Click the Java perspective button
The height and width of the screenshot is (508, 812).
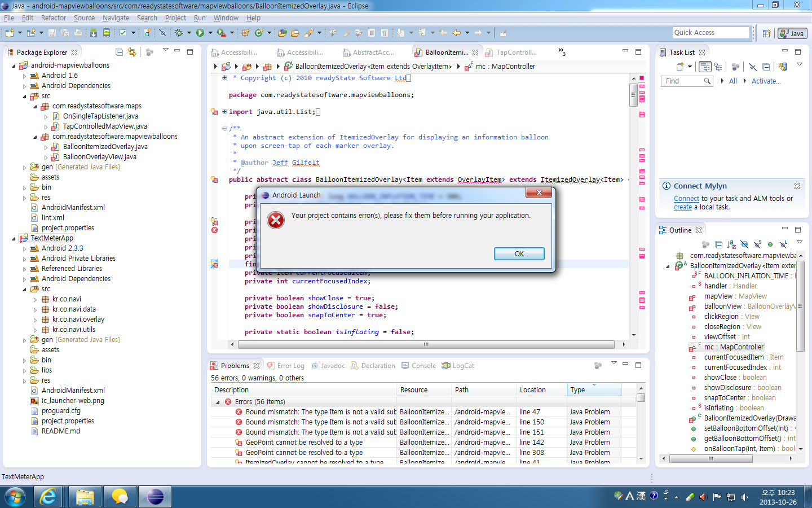pyautogui.click(x=792, y=33)
